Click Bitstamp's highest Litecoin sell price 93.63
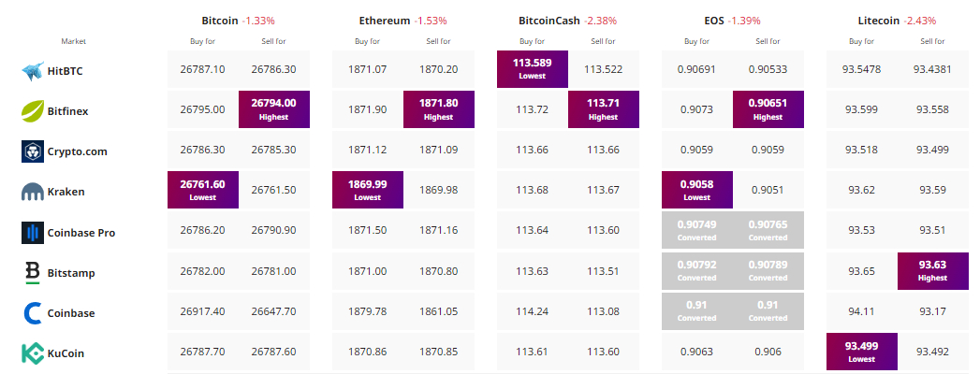The height and width of the screenshot is (374, 980). [x=932, y=272]
